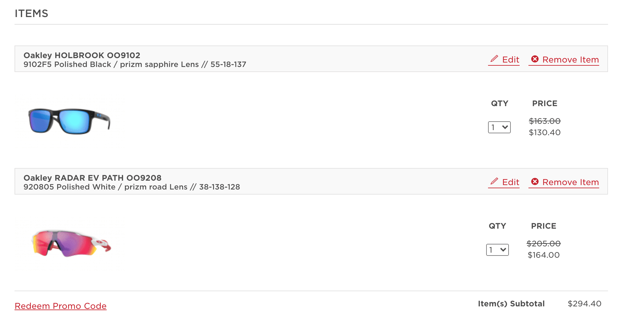
Task: Click the Edit link text for RADAR EV PATH
Action: click(x=510, y=182)
